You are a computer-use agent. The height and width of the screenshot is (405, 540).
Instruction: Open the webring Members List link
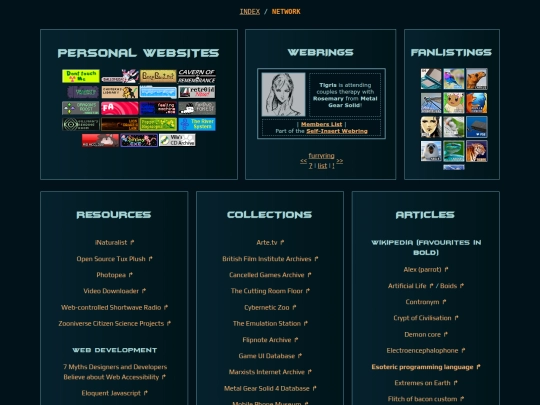pos(322,124)
